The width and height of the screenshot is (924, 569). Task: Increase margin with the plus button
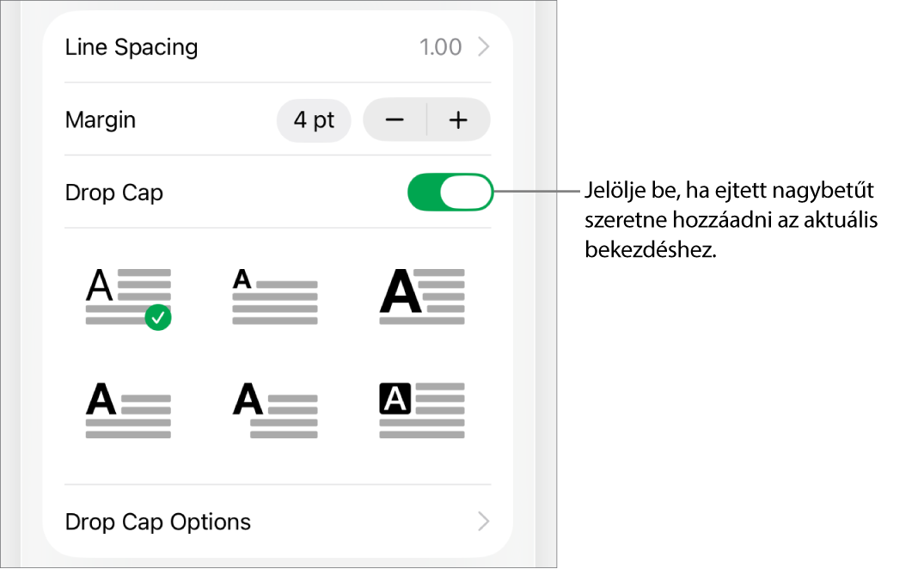pyautogui.click(x=458, y=119)
